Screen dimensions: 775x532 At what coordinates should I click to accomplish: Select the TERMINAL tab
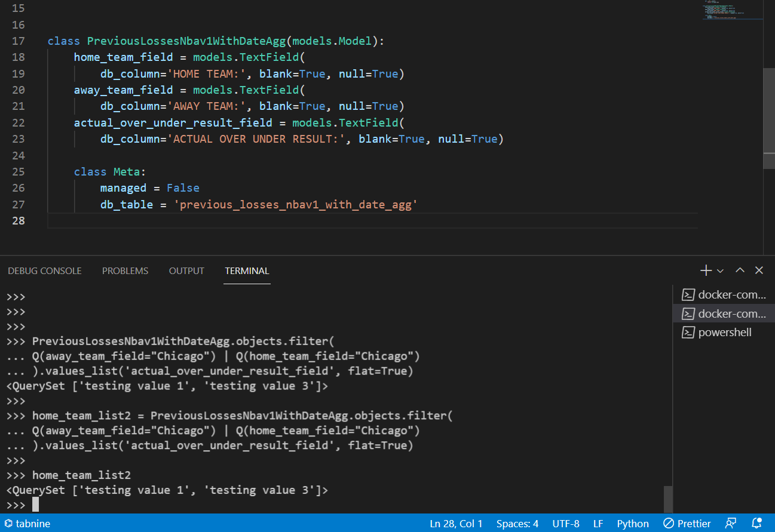(247, 270)
